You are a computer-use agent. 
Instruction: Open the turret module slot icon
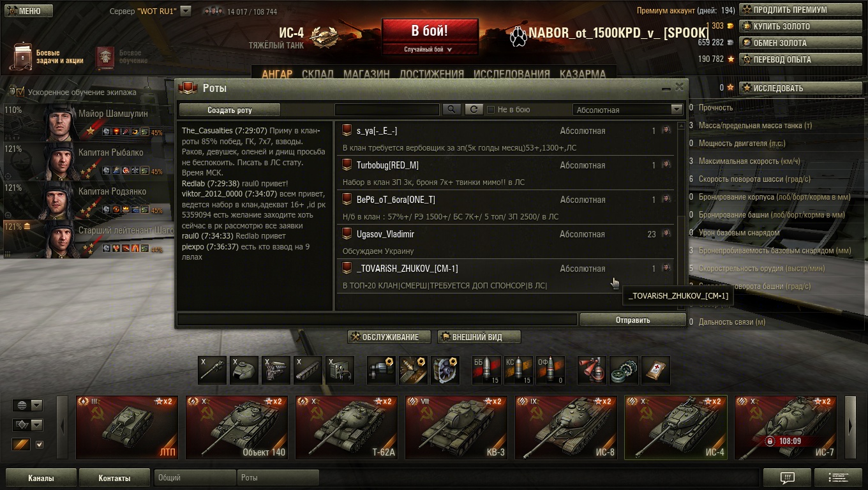click(244, 370)
